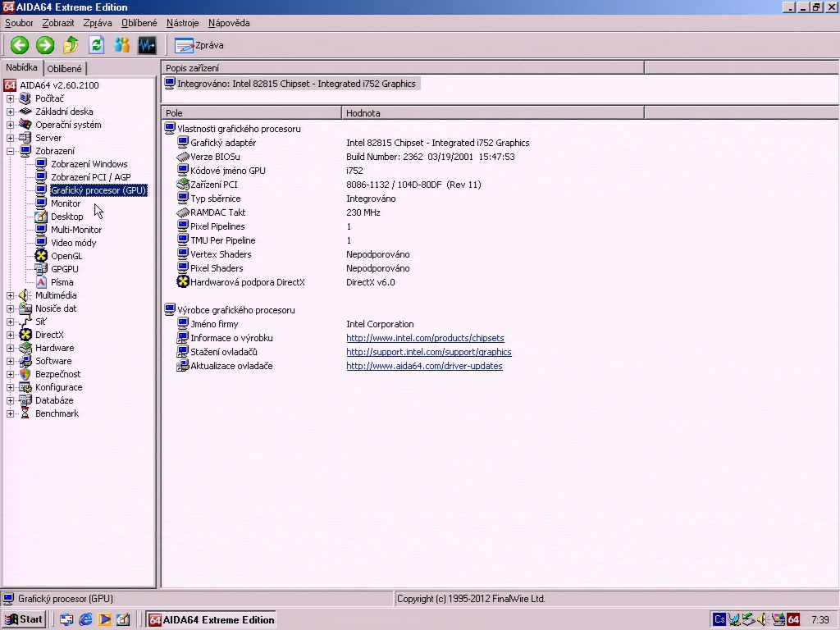The width and height of the screenshot is (840, 630).
Task: Expand the Operační systém tree node
Action: (10, 125)
